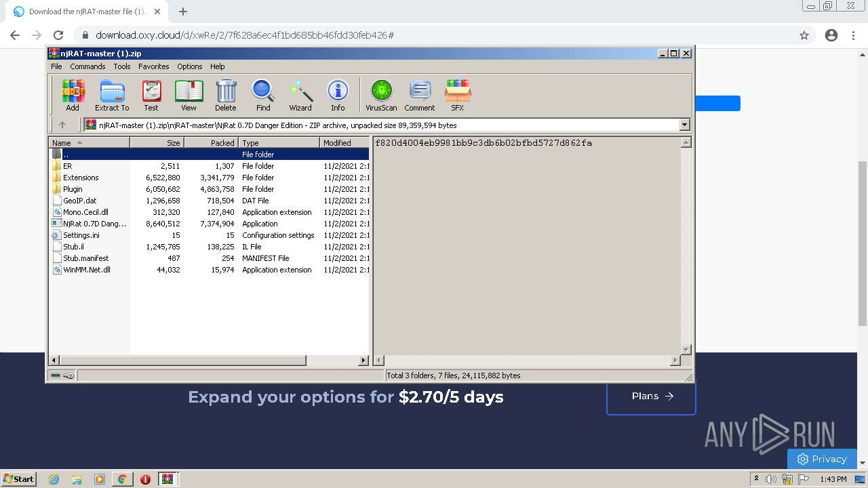Run VirusScan on the archive
The height and width of the screenshot is (488, 868).
click(381, 96)
